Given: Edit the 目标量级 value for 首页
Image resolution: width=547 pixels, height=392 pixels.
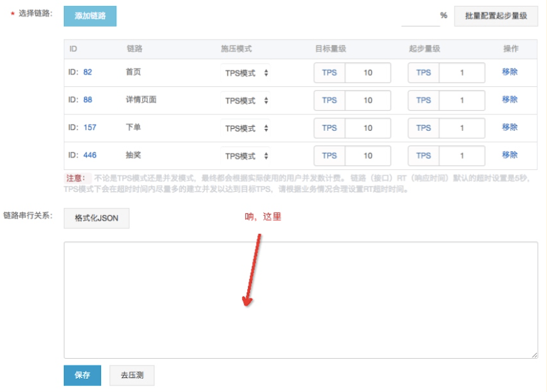Looking at the screenshot, I should 368,72.
